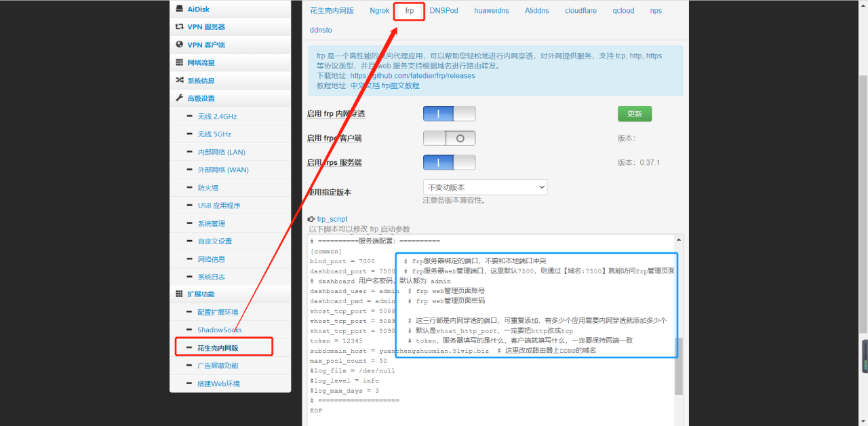Click the 'max_pool_count = 50' line
Viewport: 868px width, 426px height.
point(349,361)
